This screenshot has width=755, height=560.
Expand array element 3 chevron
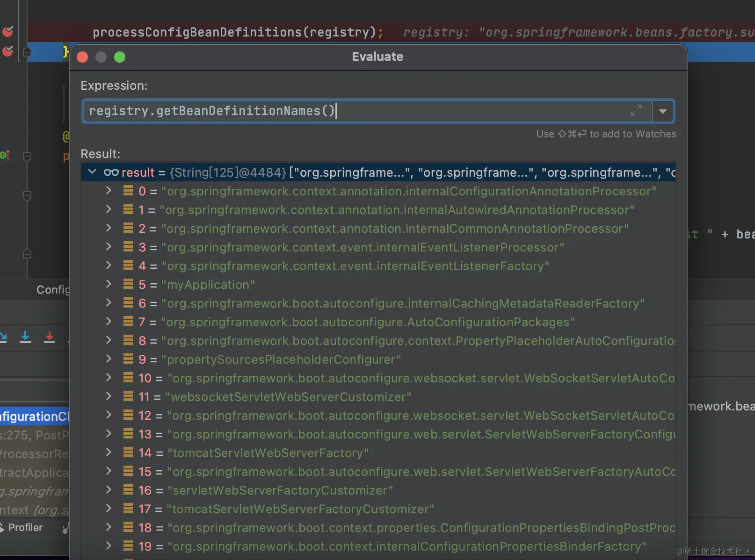(x=109, y=247)
